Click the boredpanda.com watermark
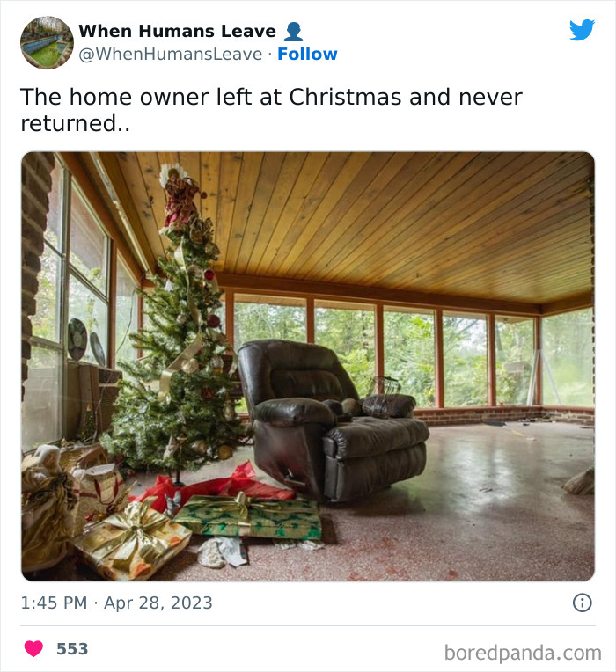616x672 pixels. 523,654
